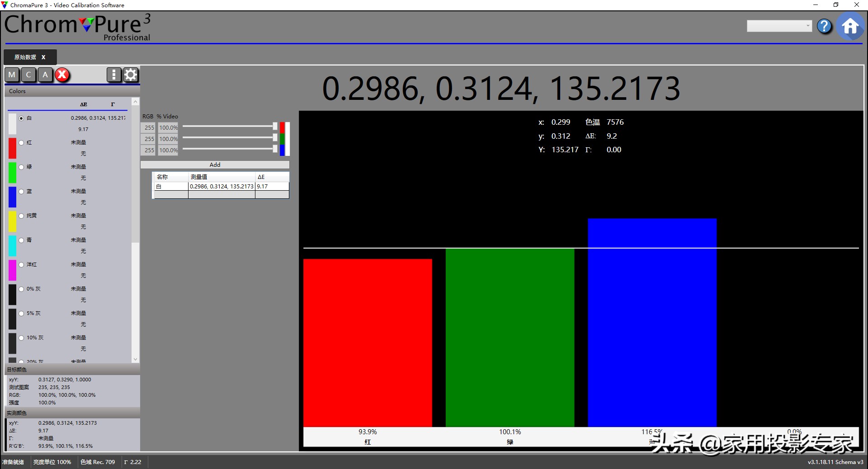Viewport: 868px width, 469px height.
Task: Click the 色温 7576 readout
Action: tap(604, 122)
